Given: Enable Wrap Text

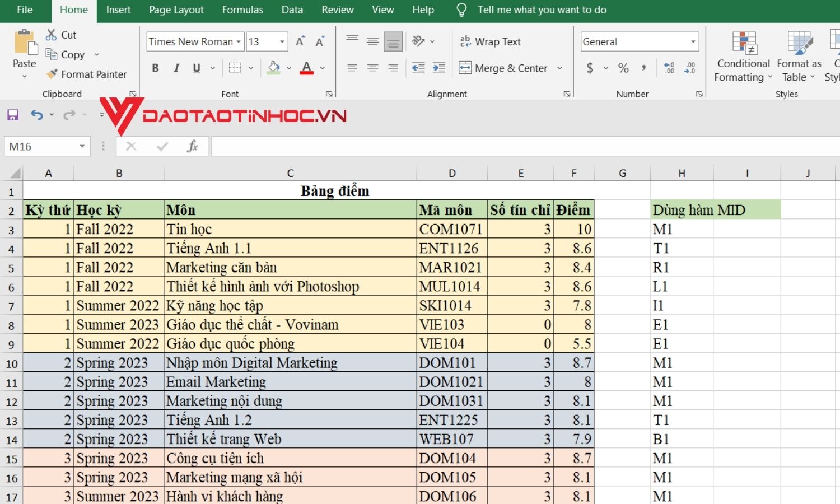Looking at the screenshot, I should coord(491,41).
